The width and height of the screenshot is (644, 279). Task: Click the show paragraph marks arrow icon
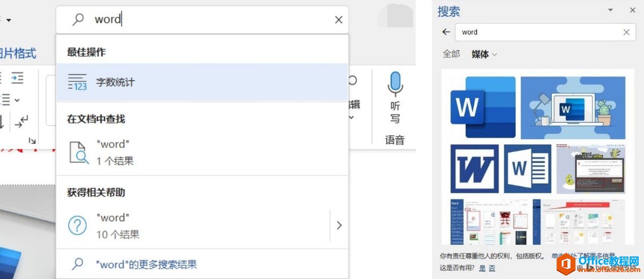coord(21,121)
